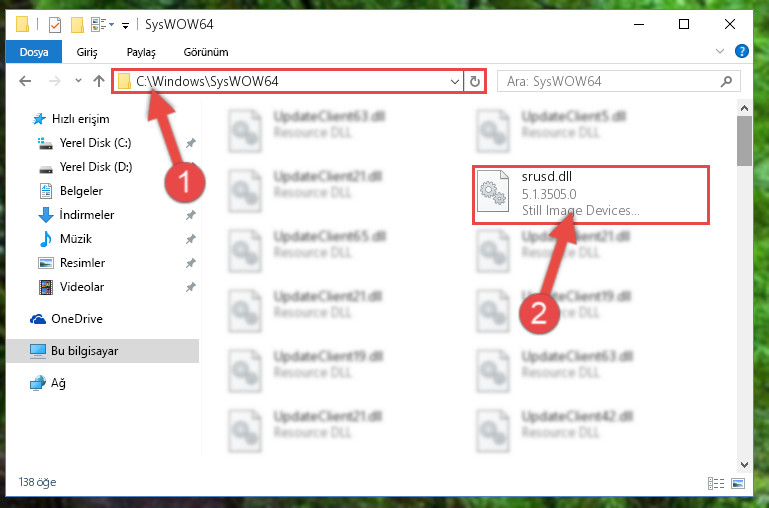The width and height of the screenshot is (769, 508).
Task: Select the Properties quick access toolbar icon
Action: (x=55, y=25)
